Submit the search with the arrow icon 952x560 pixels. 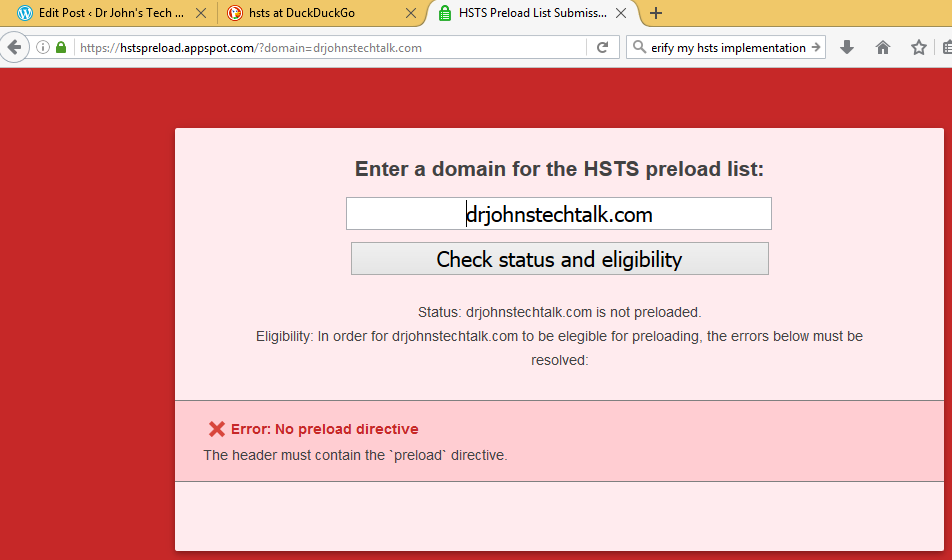point(816,47)
